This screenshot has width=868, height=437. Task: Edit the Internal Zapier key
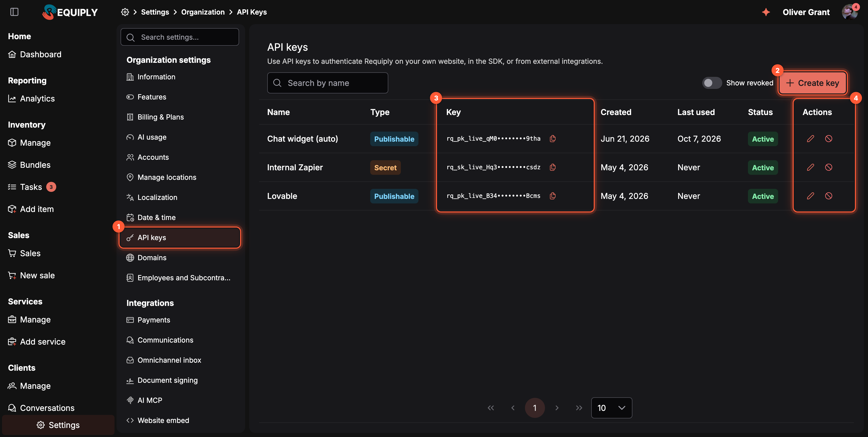pyautogui.click(x=810, y=167)
